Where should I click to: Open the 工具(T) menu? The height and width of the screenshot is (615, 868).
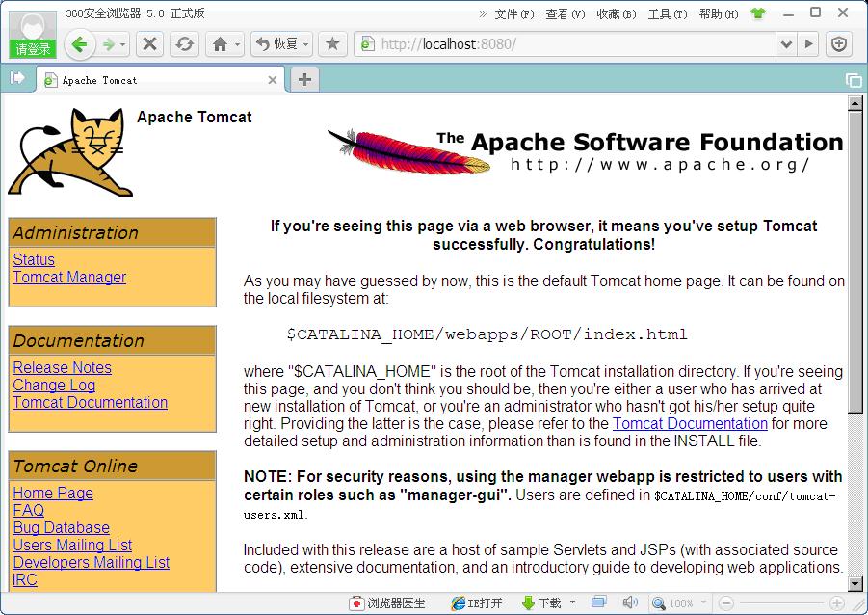tap(668, 14)
